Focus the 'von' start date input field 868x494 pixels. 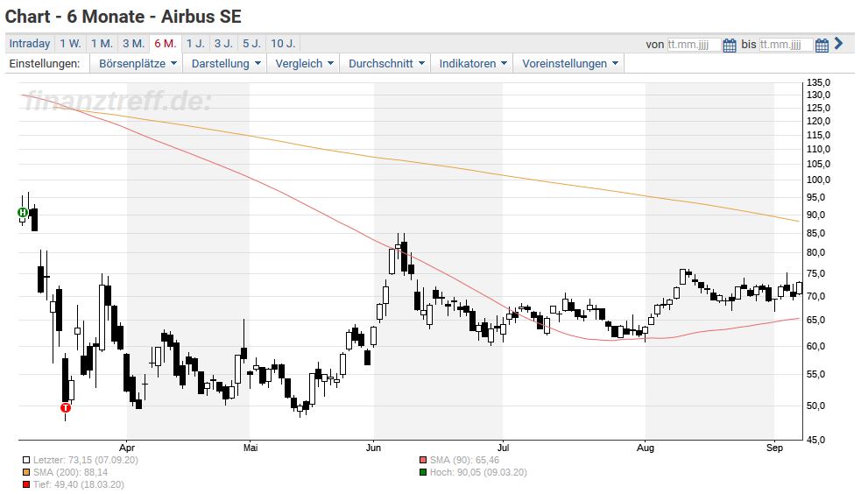coord(695,45)
